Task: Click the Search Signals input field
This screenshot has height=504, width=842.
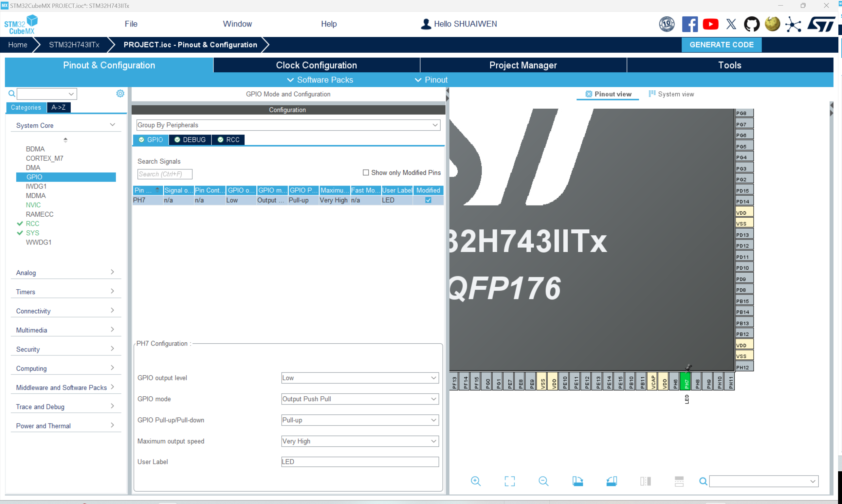Action: 165,174
